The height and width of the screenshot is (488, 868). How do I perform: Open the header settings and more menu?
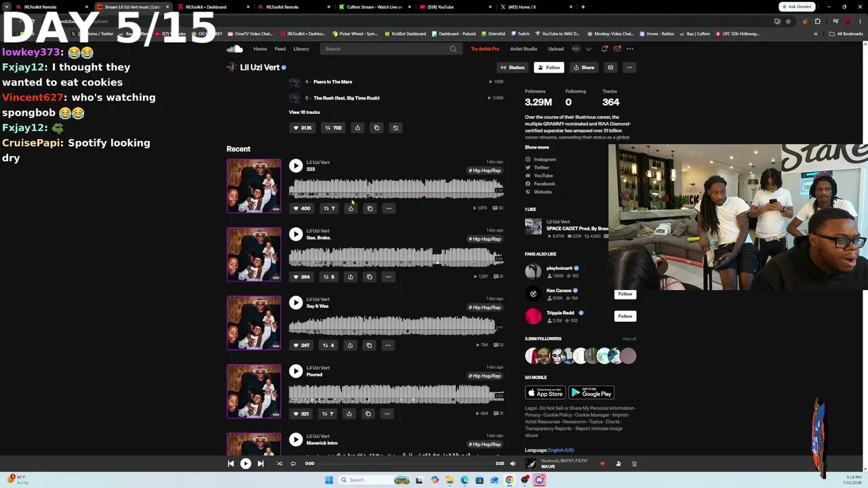pos(630,49)
